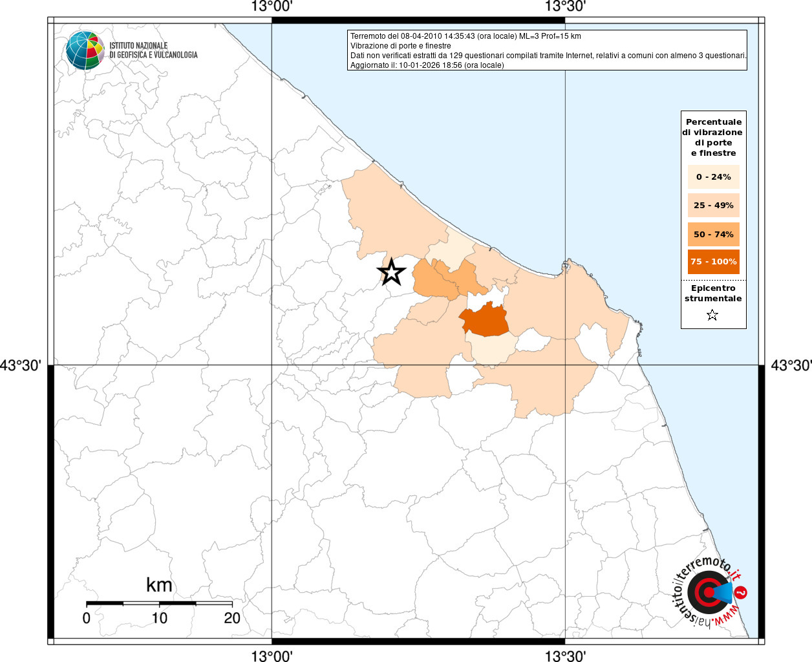
Task: Select the 25 - 49% legend swatch
Action: pyautogui.click(x=713, y=206)
